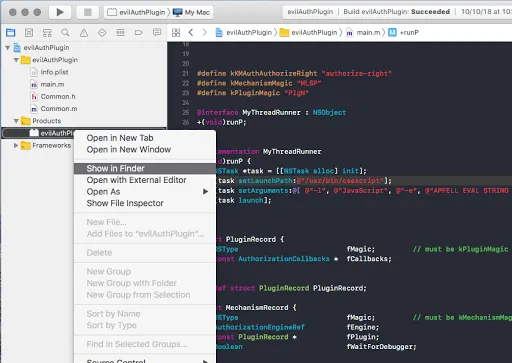Collapse the Products group
Screen dimensions: 512x363
click(16, 121)
